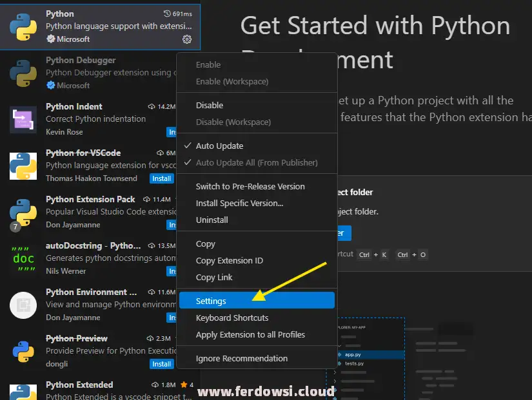Click publisher name Kevin Rose
Viewport: 532px width, 400px height.
click(64, 132)
